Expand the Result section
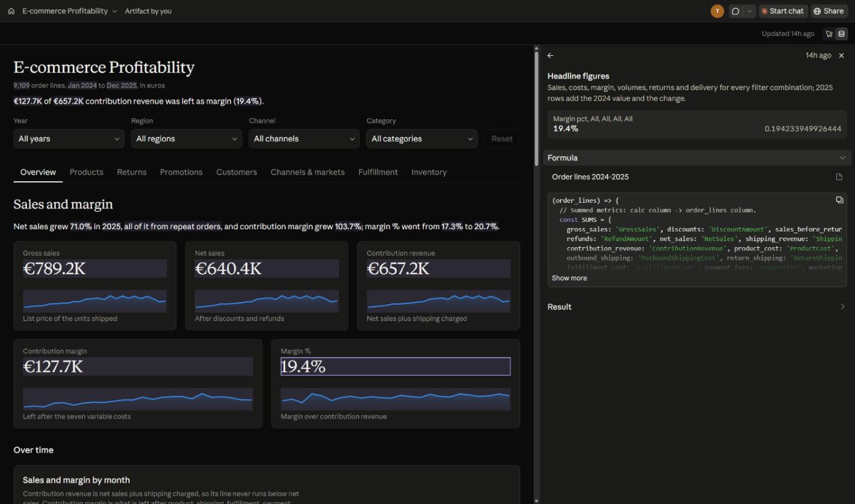The image size is (855, 504). pyautogui.click(x=697, y=307)
